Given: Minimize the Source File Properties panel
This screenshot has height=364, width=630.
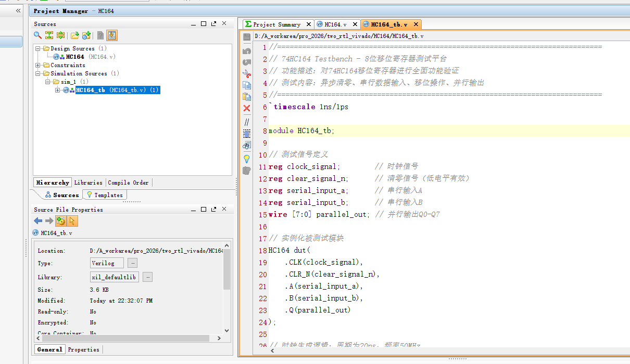Looking at the screenshot, I should (x=194, y=209).
